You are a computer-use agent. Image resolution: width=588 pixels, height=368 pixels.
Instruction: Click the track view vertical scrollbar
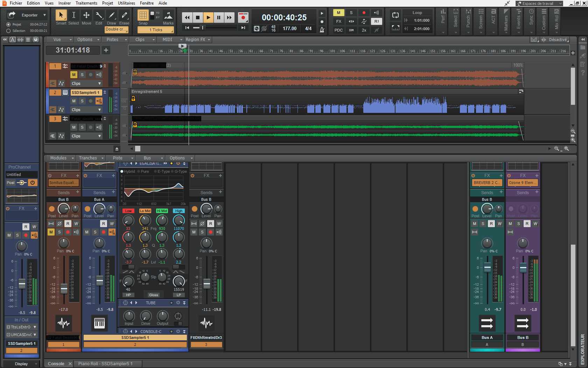click(x=573, y=86)
